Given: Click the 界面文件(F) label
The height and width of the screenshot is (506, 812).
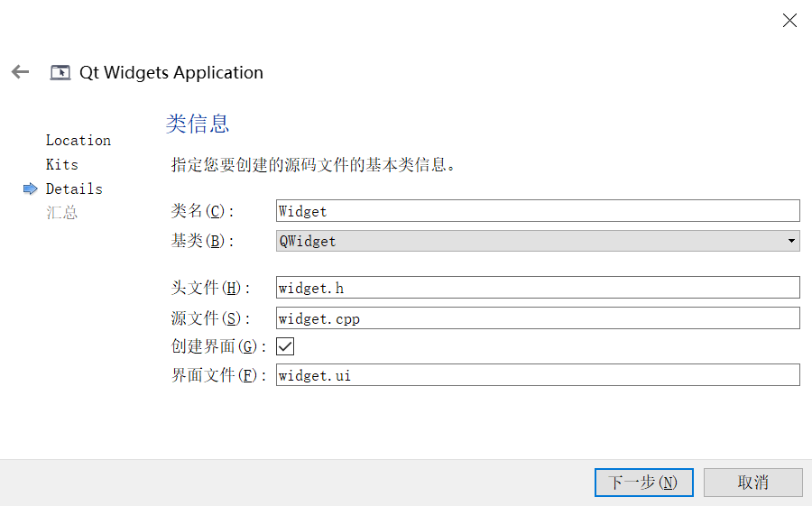Looking at the screenshot, I should coord(219,375).
